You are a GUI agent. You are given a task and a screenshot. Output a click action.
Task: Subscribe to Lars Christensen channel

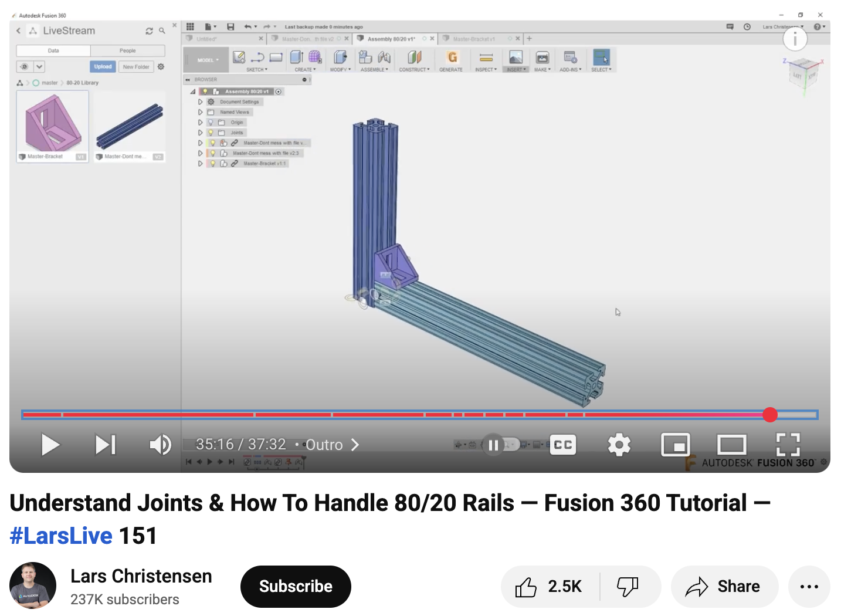pos(296,587)
